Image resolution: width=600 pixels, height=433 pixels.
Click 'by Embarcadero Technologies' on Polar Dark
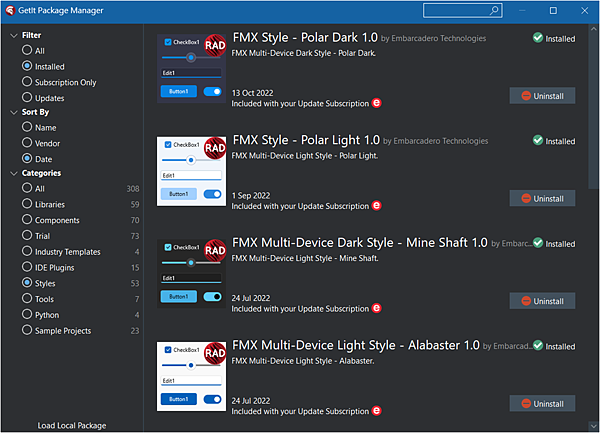(434, 38)
